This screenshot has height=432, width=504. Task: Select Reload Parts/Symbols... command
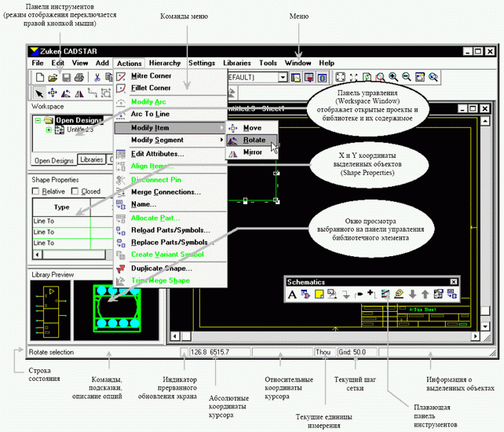tap(170, 230)
